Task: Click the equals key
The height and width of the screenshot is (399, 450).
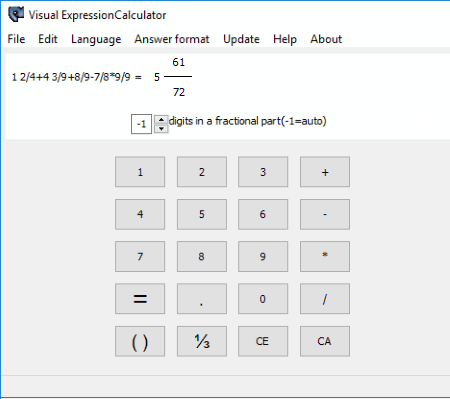Action: pyautogui.click(x=140, y=299)
